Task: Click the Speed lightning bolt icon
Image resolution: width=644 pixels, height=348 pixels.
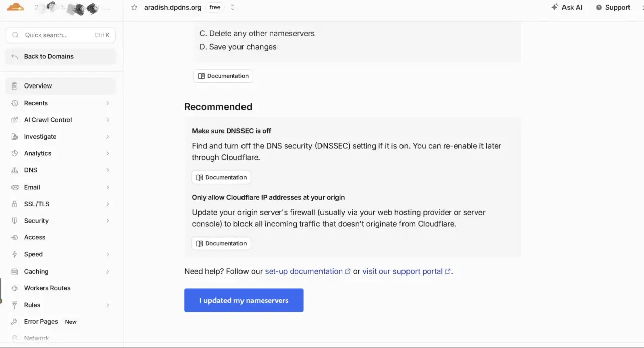Action: pos(14,254)
